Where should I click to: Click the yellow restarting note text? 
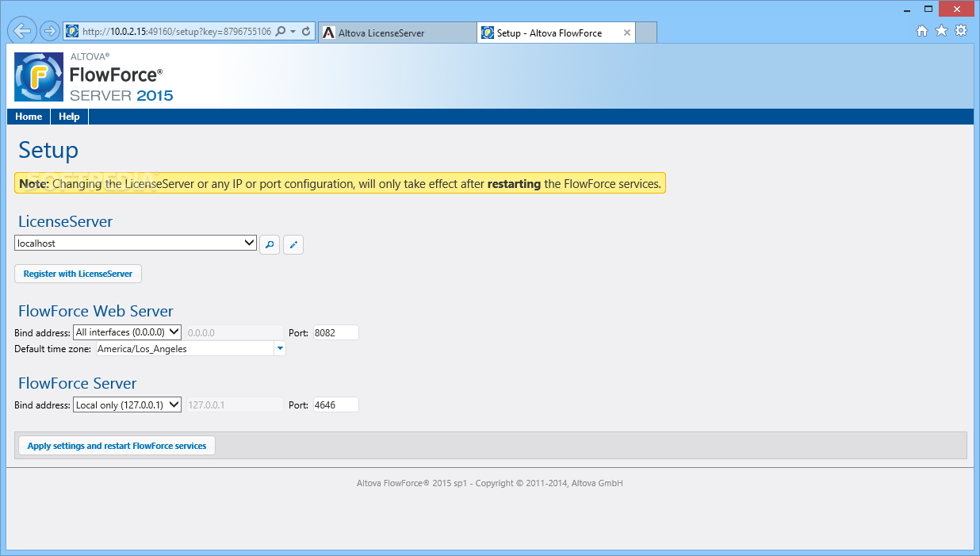pyautogui.click(x=340, y=184)
